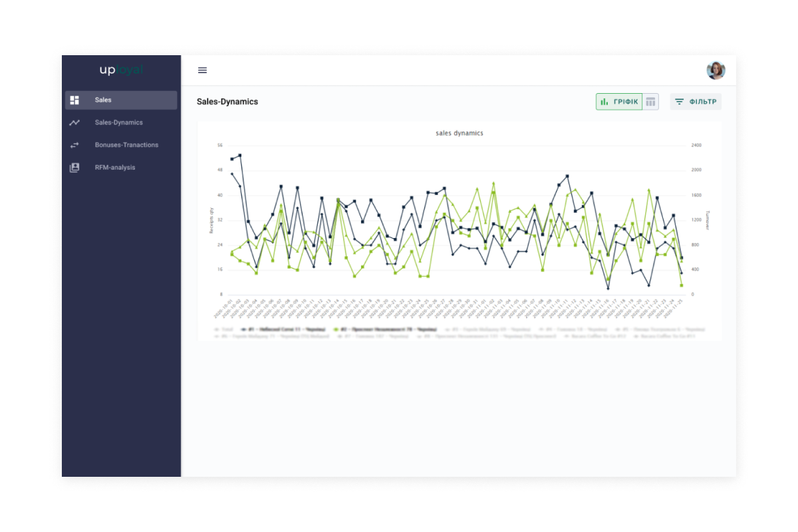
Task: Click the Sales-Dynamics trend line icon
Action: [74, 123]
